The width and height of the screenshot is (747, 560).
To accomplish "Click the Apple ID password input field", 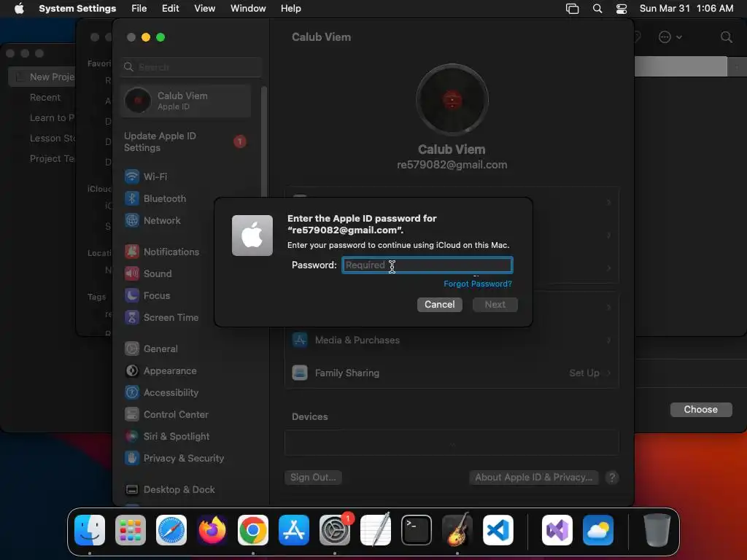I will [427, 265].
